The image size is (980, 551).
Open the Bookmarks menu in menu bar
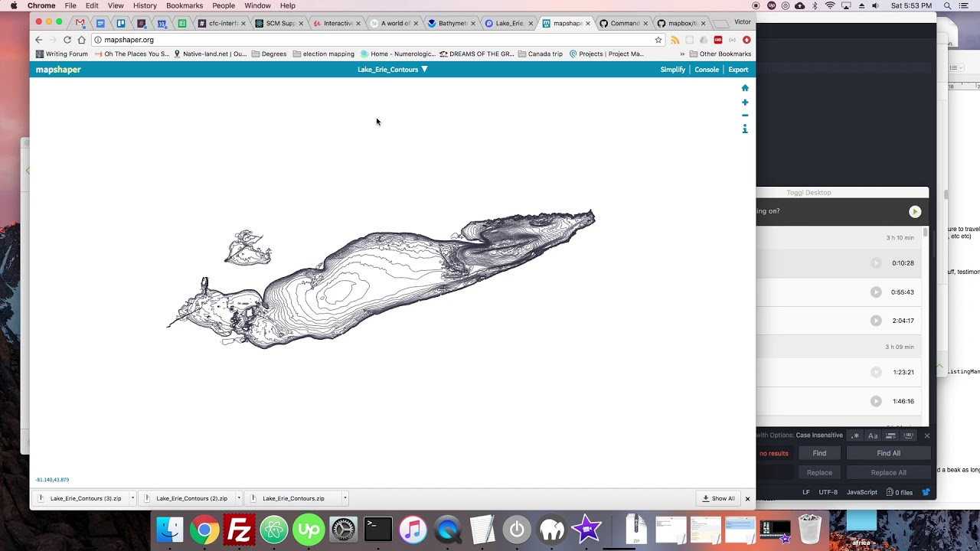[185, 6]
